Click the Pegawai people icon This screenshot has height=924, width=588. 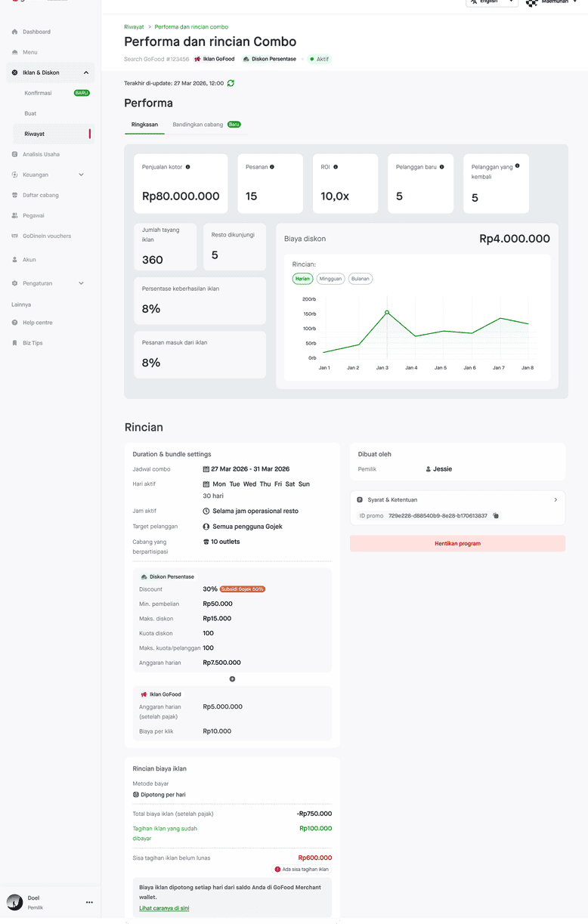pos(15,215)
